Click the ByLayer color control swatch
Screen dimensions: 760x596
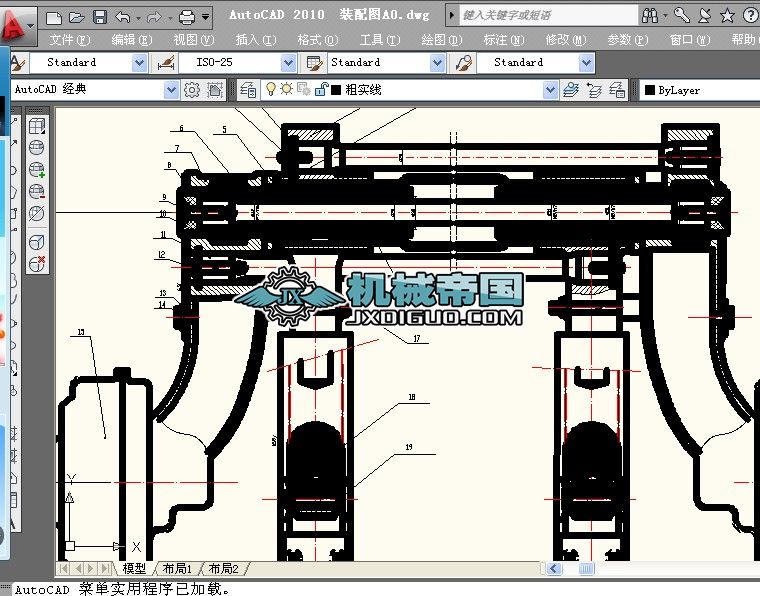pyautogui.click(x=650, y=90)
